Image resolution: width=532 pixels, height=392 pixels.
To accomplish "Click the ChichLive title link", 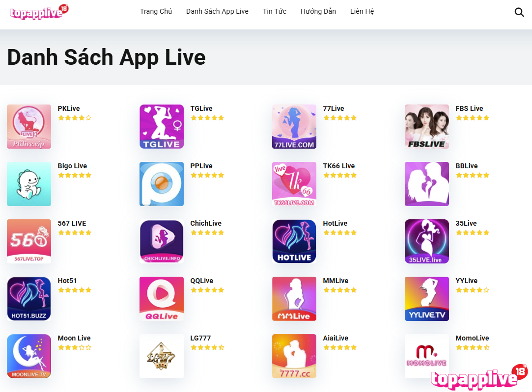I will [206, 223].
